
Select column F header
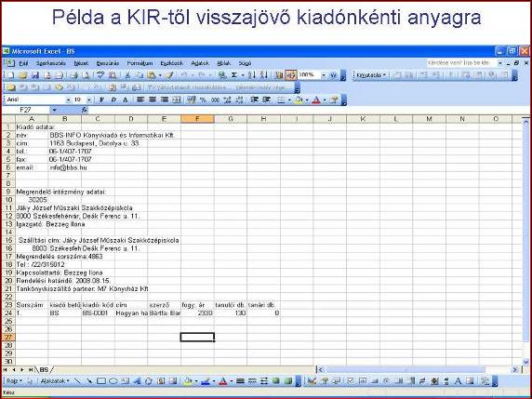click(x=197, y=119)
